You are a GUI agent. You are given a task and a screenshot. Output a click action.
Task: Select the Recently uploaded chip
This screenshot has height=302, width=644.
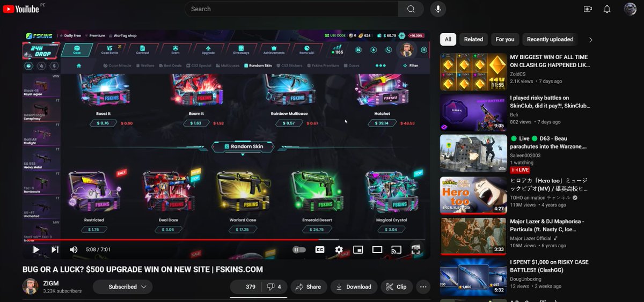(550, 39)
